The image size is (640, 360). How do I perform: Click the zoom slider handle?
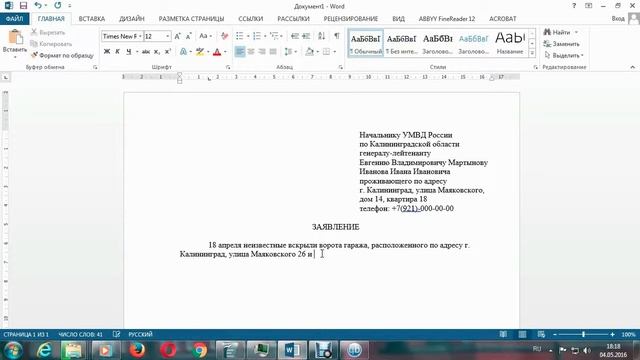tap(583, 334)
